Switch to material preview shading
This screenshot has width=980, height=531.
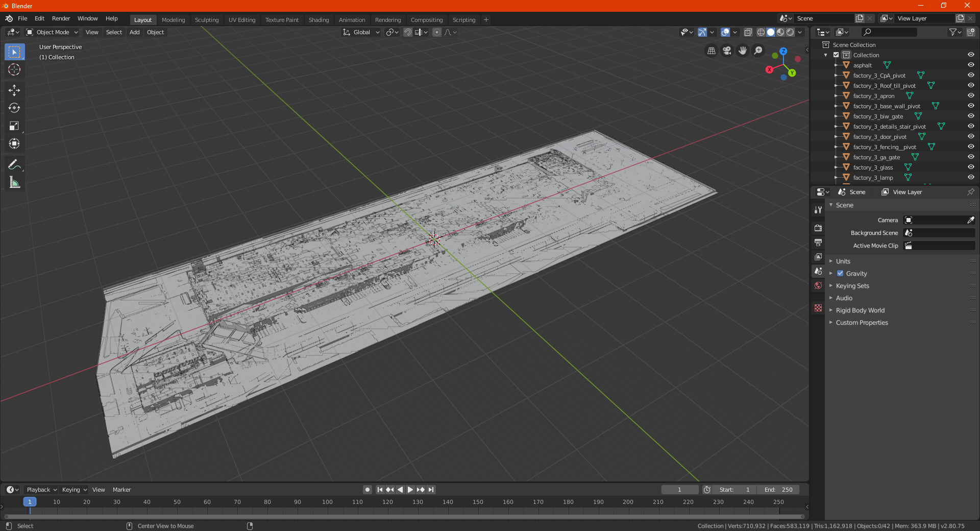[x=780, y=32]
